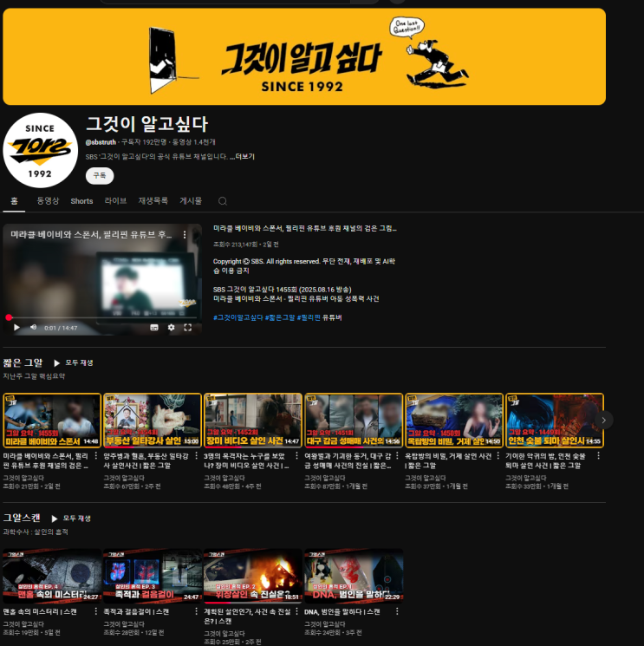Click the channel avatar SINCE 1992 logo
Image resolution: width=644 pixels, height=646 pixels.
tap(41, 150)
